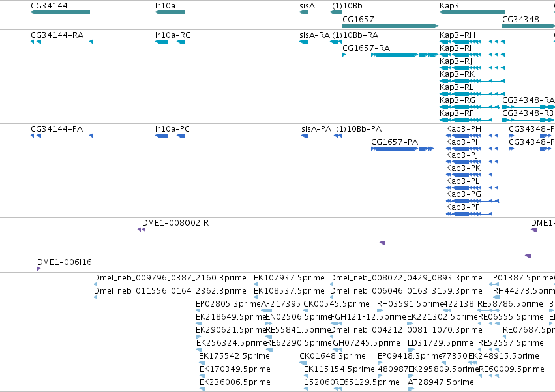Click Dmel_neb_004212_0081_1070.3prime EST

(x=406, y=330)
